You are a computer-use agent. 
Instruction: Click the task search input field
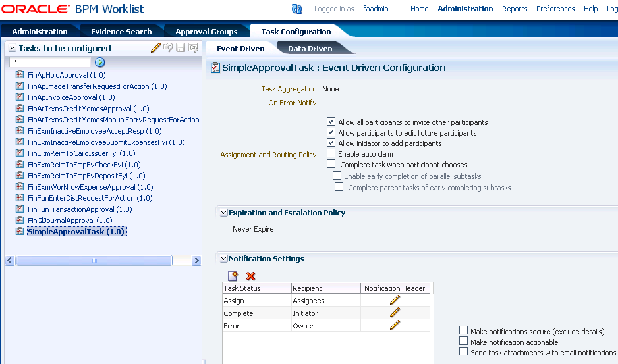pos(51,62)
